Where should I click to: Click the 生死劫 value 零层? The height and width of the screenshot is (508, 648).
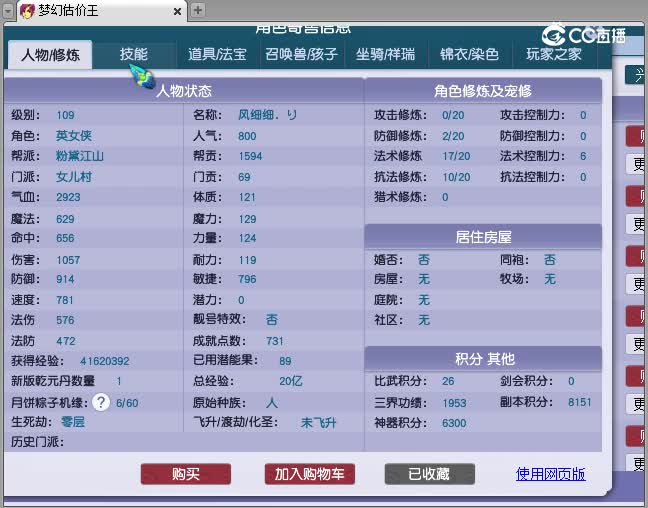(73, 422)
